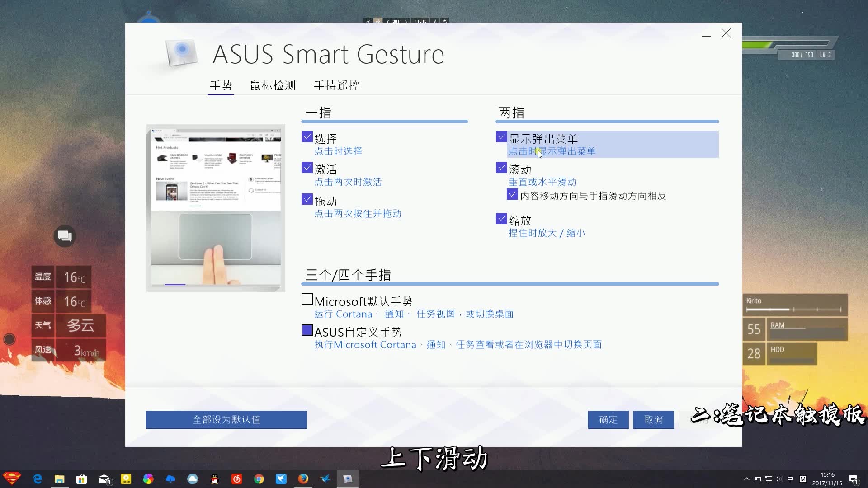Uncheck the 显示弹出菜单 checkbox
Viewport: 868px width, 488px height.
pos(501,137)
